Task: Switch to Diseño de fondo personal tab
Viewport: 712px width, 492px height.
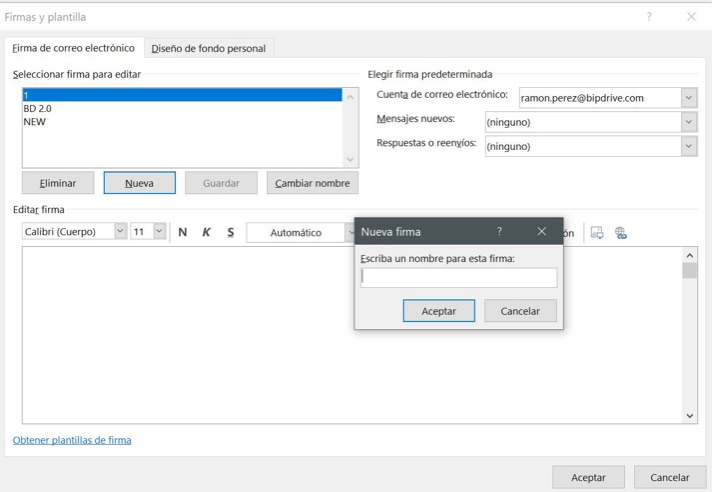Action: pos(208,49)
